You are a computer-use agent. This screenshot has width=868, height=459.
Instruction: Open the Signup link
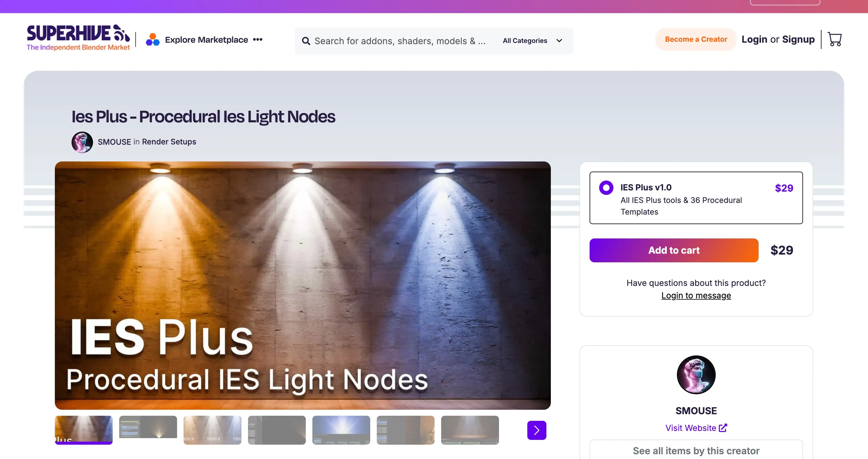(798, 39)
